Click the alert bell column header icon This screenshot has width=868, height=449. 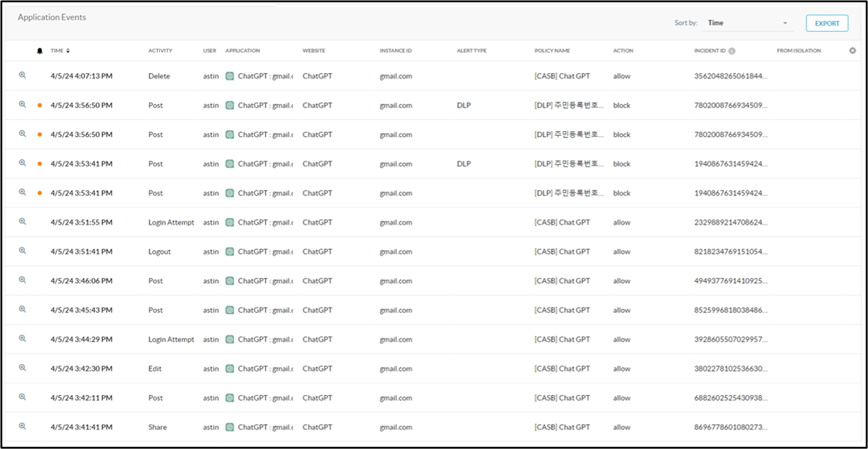coord(40,51)
